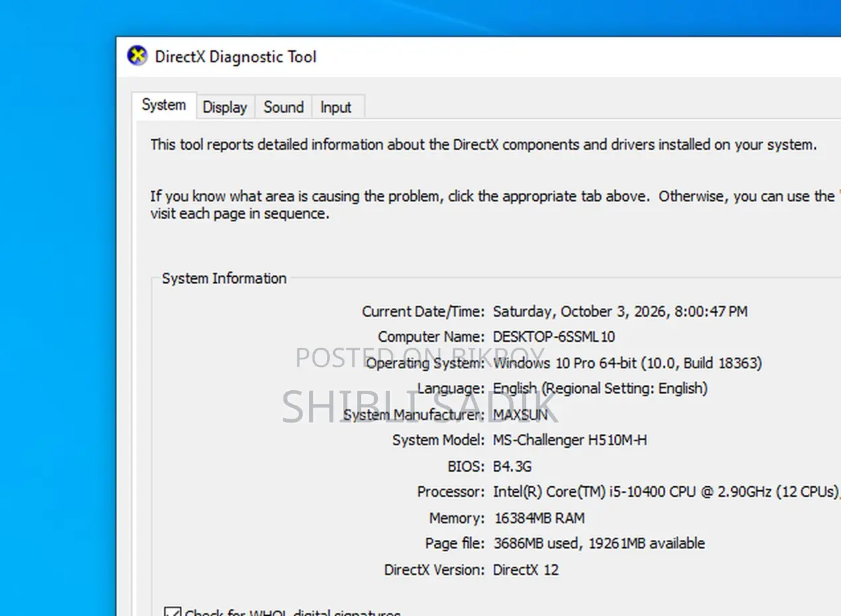Click the Language label

tap(451, 389)
